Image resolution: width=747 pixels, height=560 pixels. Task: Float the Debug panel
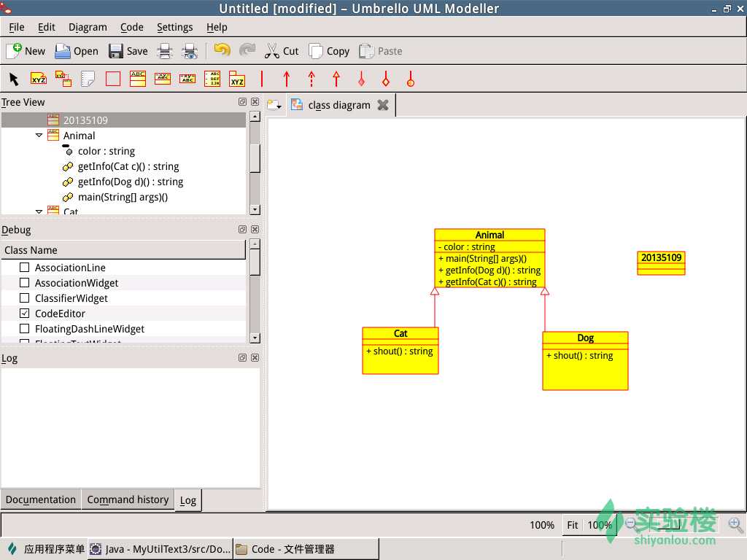(242, 230)
